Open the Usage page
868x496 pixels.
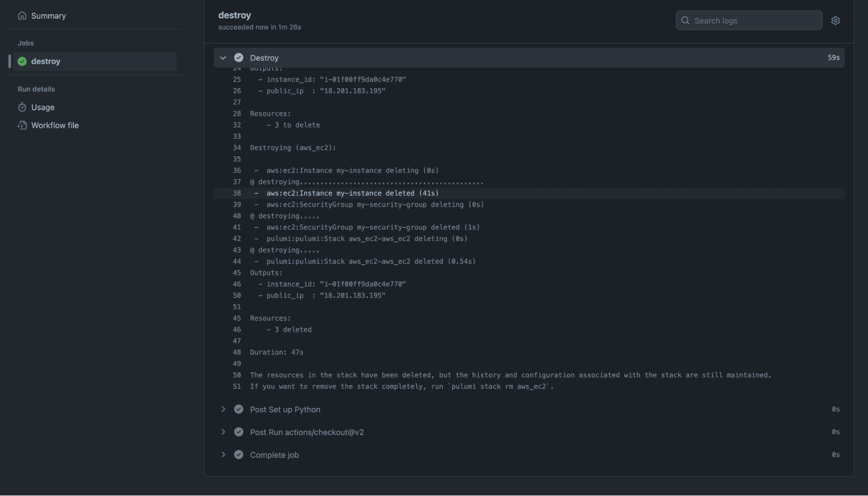click(x=43, y=107)
